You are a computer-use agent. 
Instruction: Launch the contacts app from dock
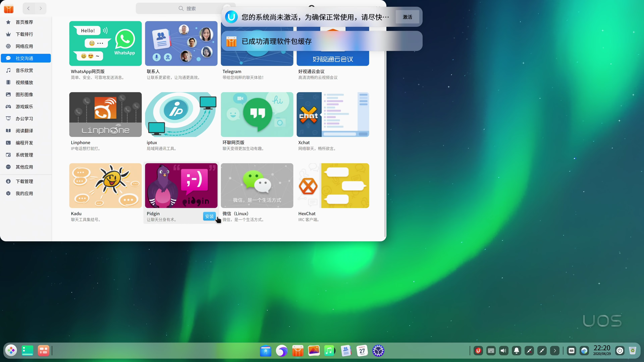pyautogui.click(x=346, y=351)
